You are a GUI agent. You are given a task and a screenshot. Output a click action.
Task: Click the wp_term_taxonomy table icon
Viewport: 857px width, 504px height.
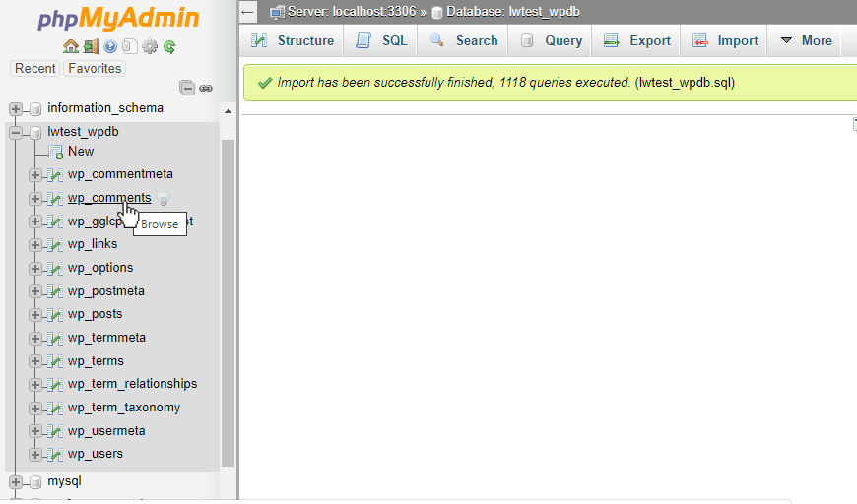pos(54,408)
